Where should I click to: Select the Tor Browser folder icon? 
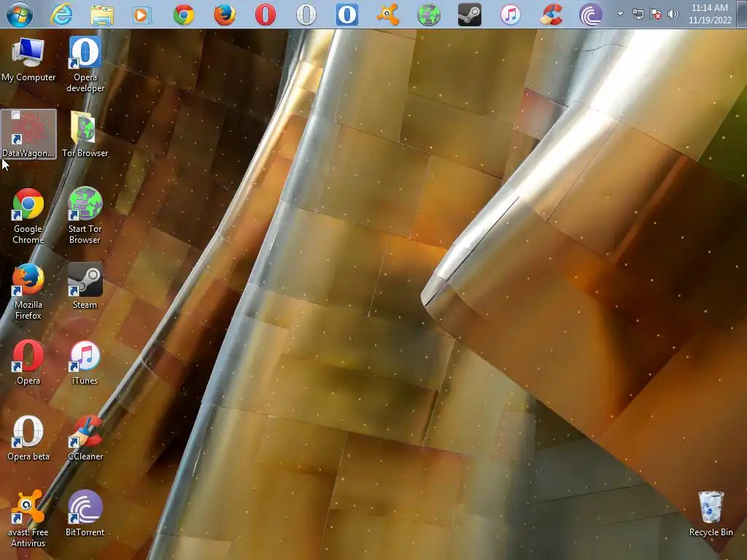85,134
